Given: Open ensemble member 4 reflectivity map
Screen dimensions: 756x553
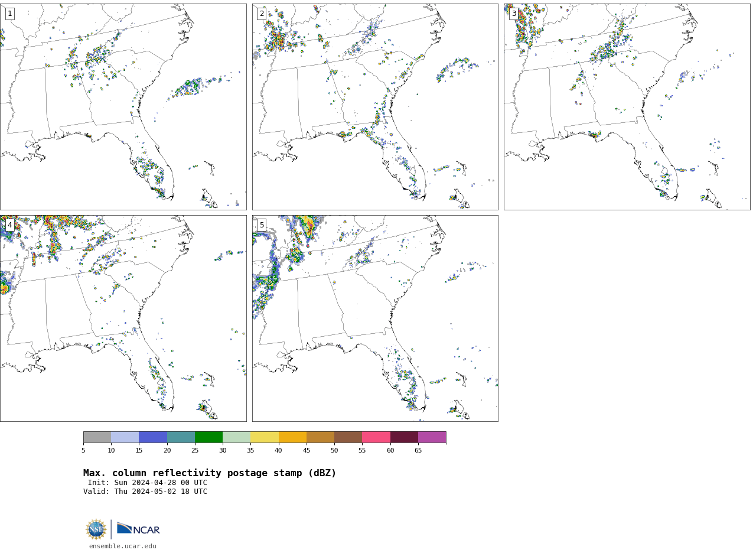Looking at the screenshot, I should (123, 318).
